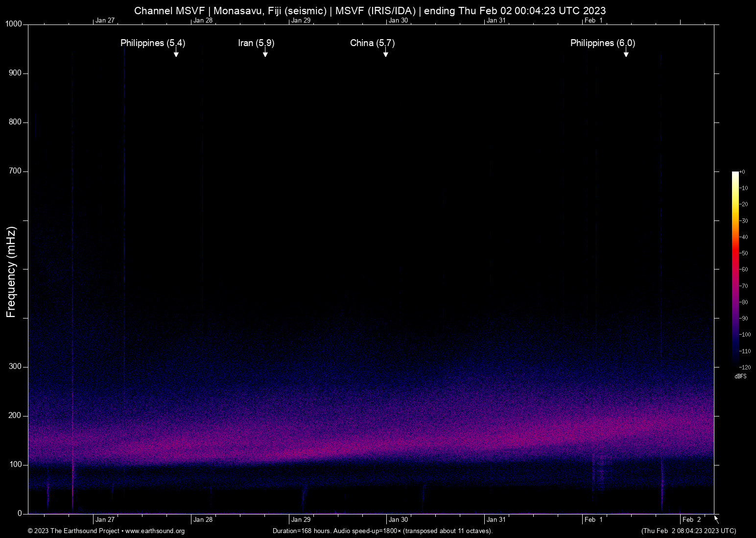Viewport: 756px width, 538px height.
Task: Click the 300 mHz axis label
Action: pos(15,366)
